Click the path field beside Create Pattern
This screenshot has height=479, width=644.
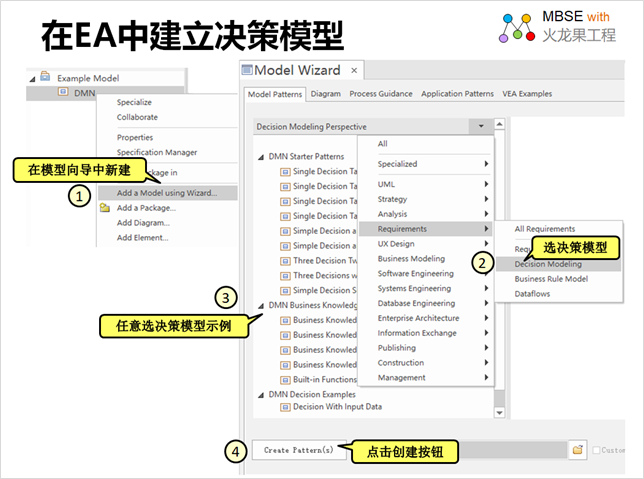(513, 450)
